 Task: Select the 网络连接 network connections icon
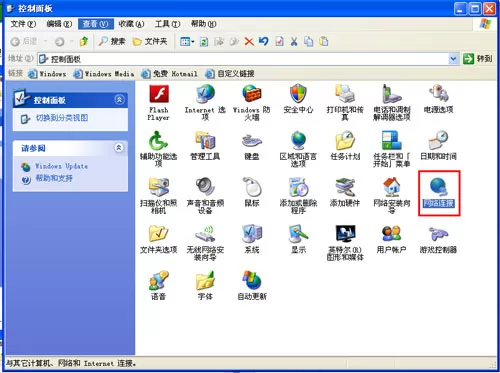(x=439, y=193)
